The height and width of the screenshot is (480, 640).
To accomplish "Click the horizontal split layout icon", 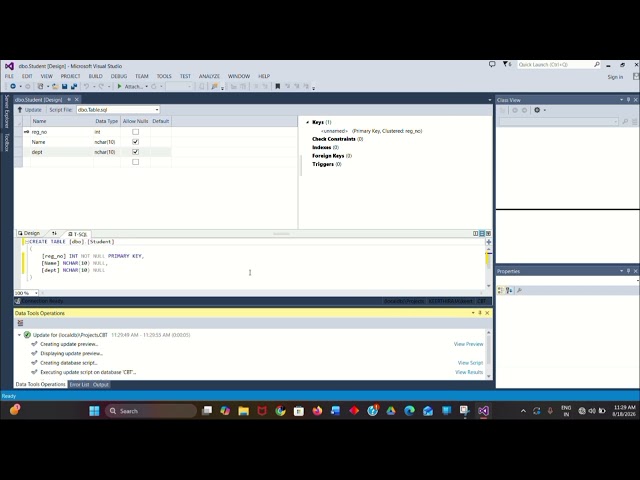I will (x=482, y=233).
